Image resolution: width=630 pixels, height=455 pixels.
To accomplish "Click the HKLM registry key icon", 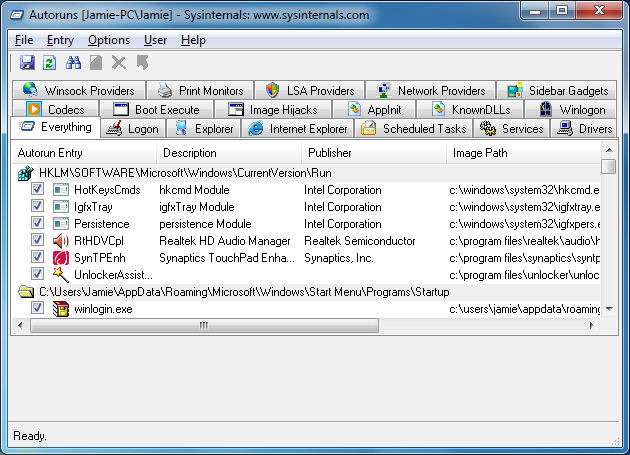I will pos(26,173).
